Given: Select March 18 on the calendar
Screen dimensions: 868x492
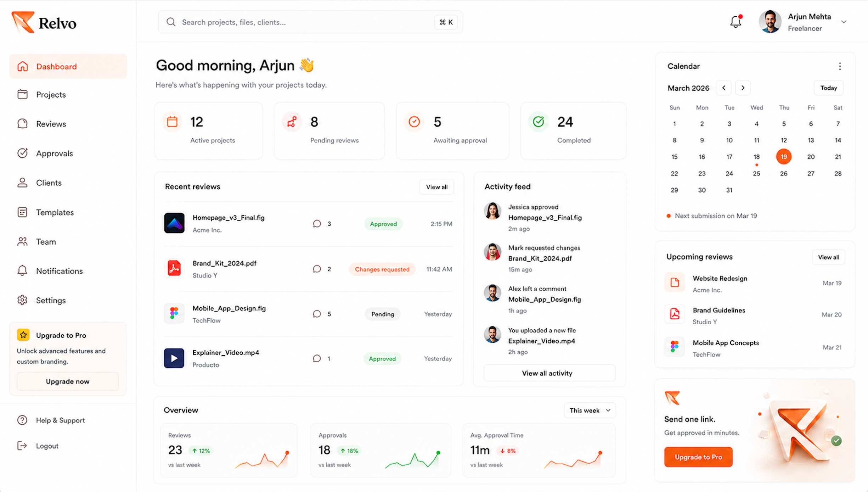Looking at the screenshot, I should tap(756, 157).
